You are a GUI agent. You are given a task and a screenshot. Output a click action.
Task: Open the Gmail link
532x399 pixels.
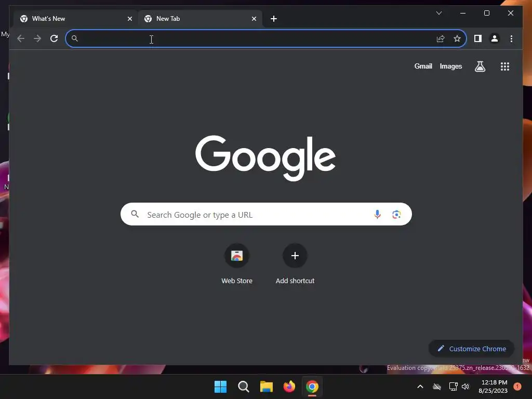423,66
